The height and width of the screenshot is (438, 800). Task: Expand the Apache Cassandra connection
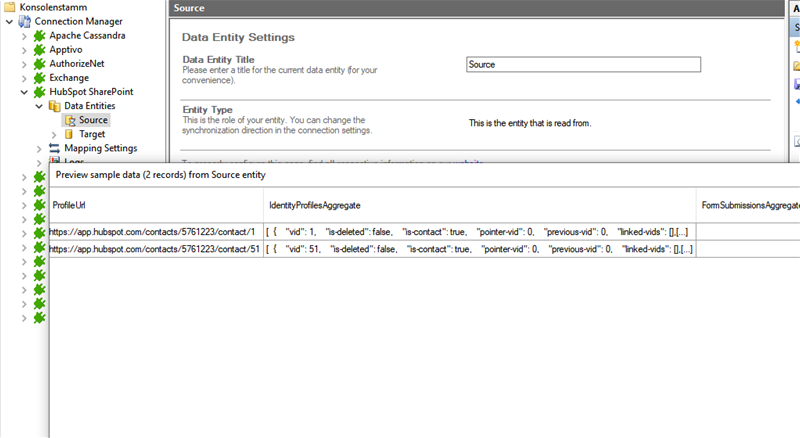click(24, 35)
